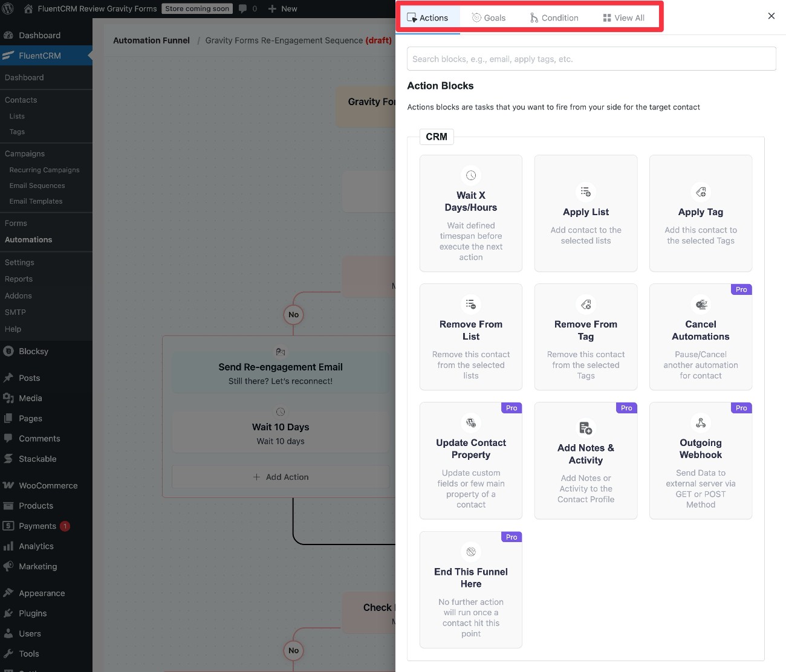Click the Store coming soon badge
Viewport: 786px width, 672px height.
pyautogui.click(x=197, y=8)
